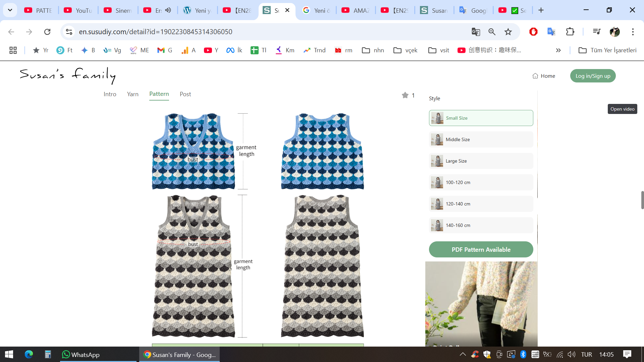The image size is (644, 362).
Task: Expand the tab search dropdown arrow
Action: 10,10
